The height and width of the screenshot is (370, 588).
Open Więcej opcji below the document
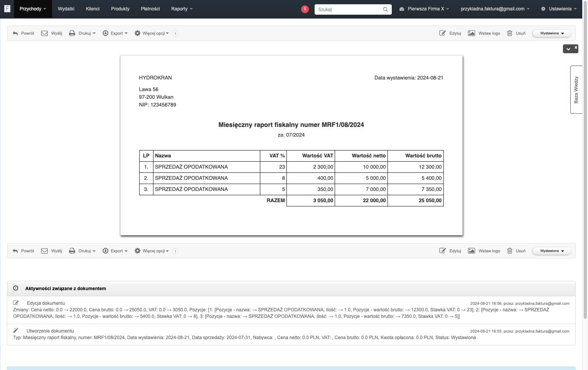[152, 251]
